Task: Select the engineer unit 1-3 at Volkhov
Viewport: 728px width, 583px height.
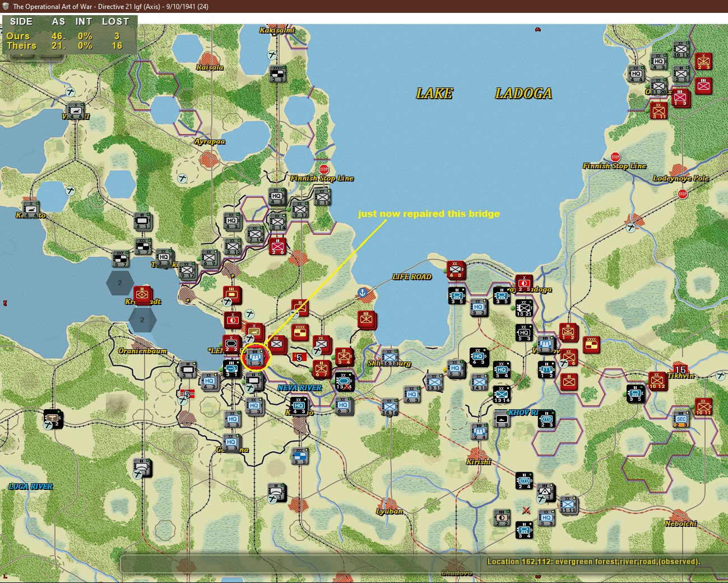Action: pos(546,345)
